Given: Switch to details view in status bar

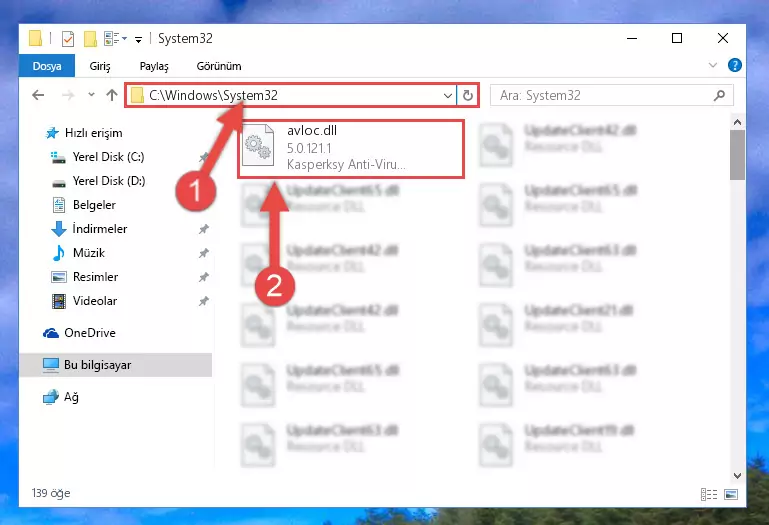Looking at the screenshot, I should [709, 494].
